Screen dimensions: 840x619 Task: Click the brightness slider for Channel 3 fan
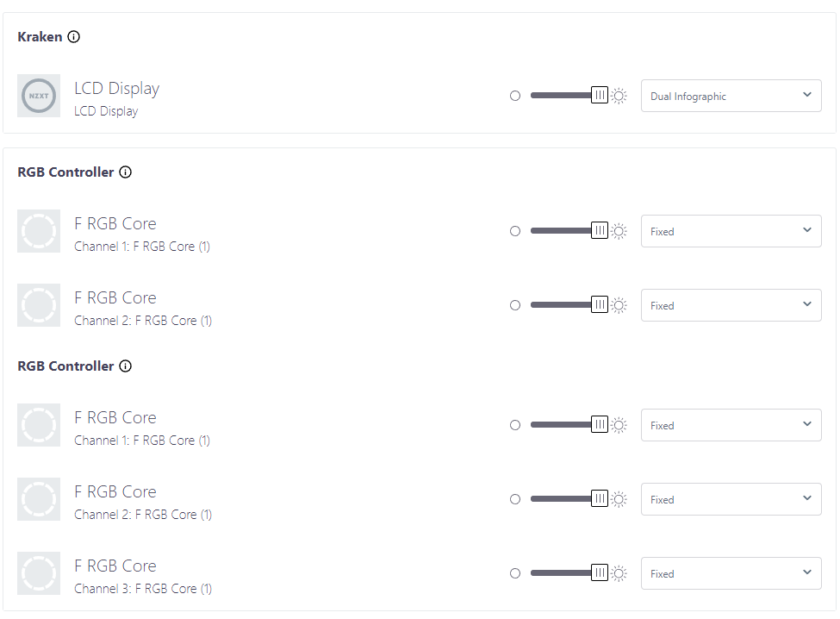coord(564,573)
